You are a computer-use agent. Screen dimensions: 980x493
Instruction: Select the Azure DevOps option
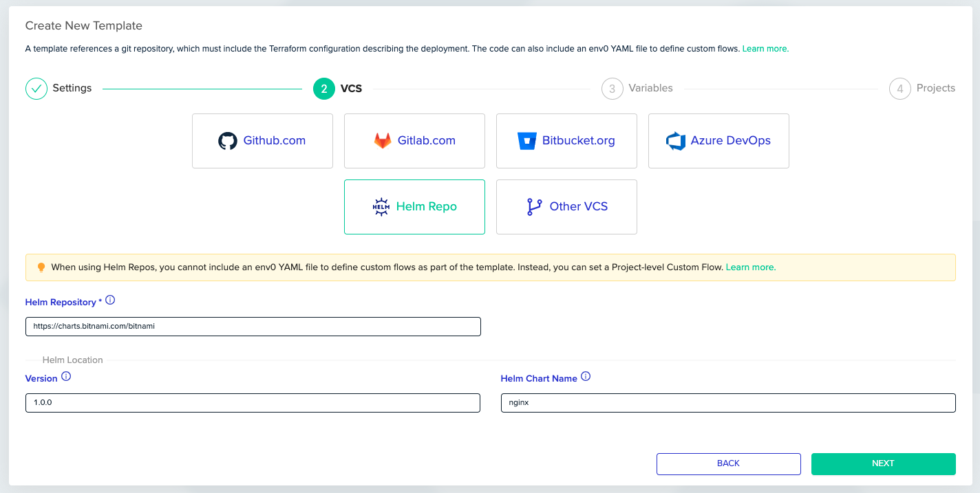pos(718,141)
